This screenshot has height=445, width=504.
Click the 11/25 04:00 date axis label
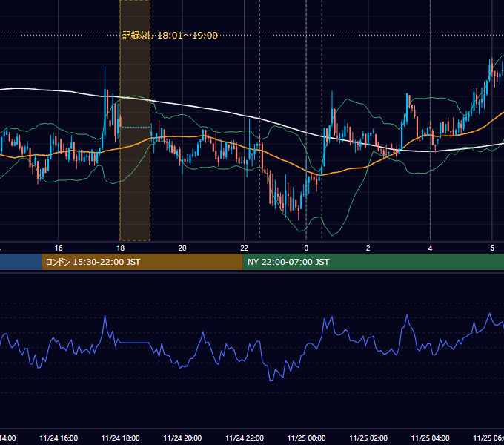point(431,438)
